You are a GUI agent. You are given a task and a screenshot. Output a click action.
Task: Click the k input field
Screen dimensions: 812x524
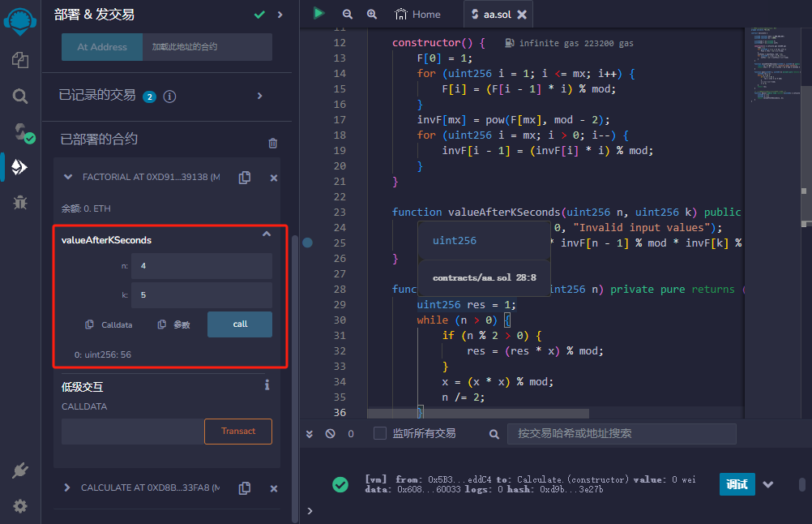point(202,295)
